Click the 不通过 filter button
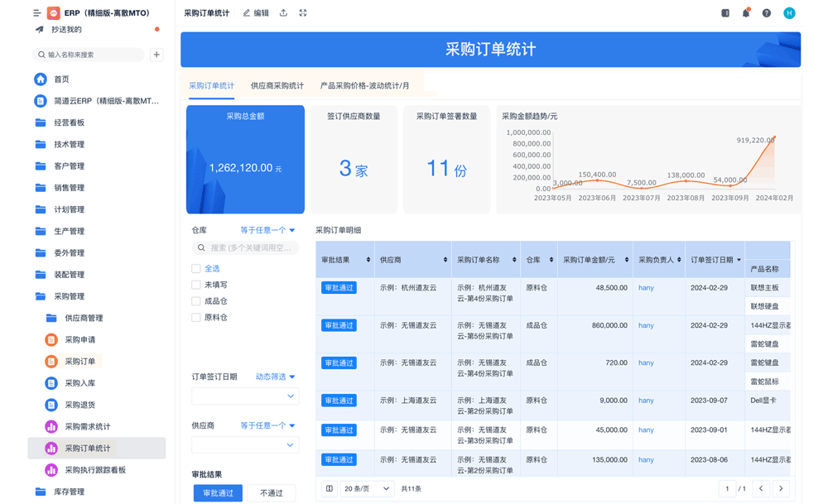 tap(273, 492)
